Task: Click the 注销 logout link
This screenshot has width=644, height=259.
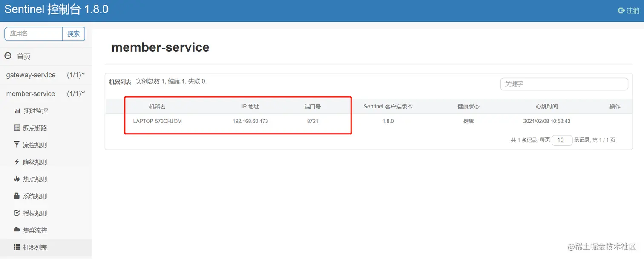Action: [632, 10]
